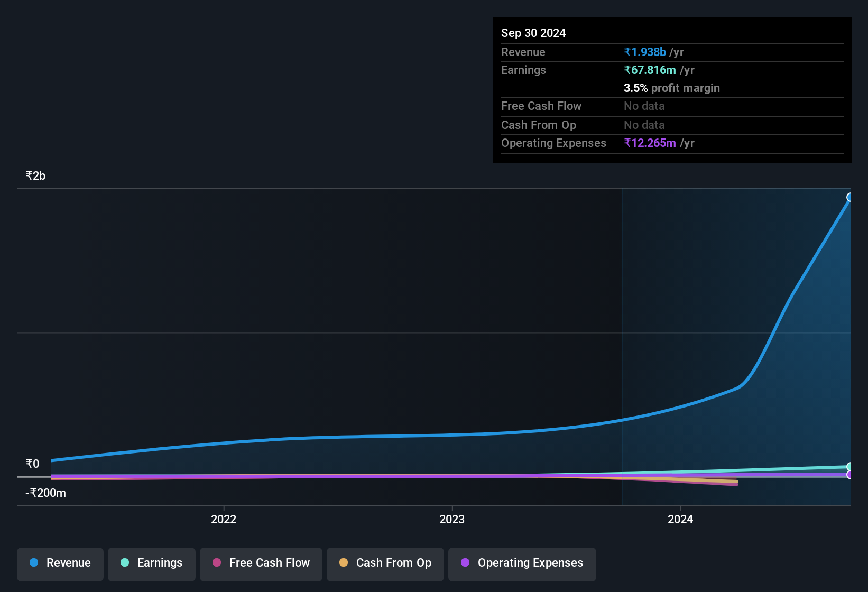Click No data beside Cash From Op

[644, 125]
